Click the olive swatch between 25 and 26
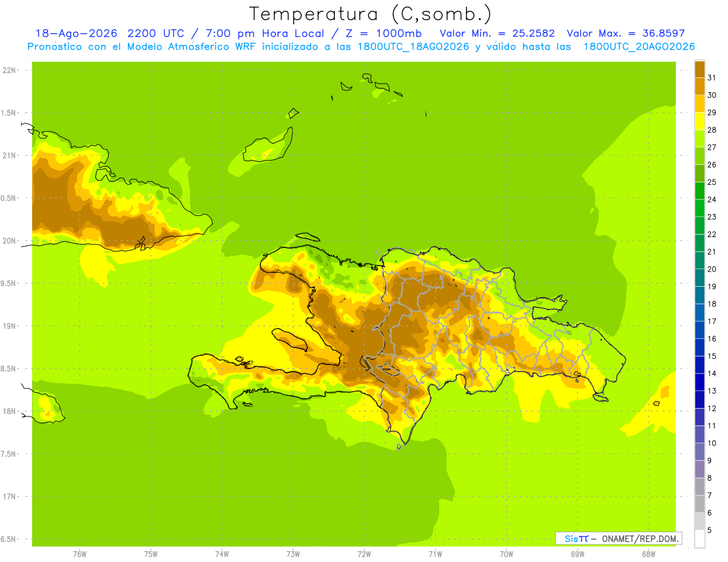This screenshot has height=562, width=728. [699, 173]
